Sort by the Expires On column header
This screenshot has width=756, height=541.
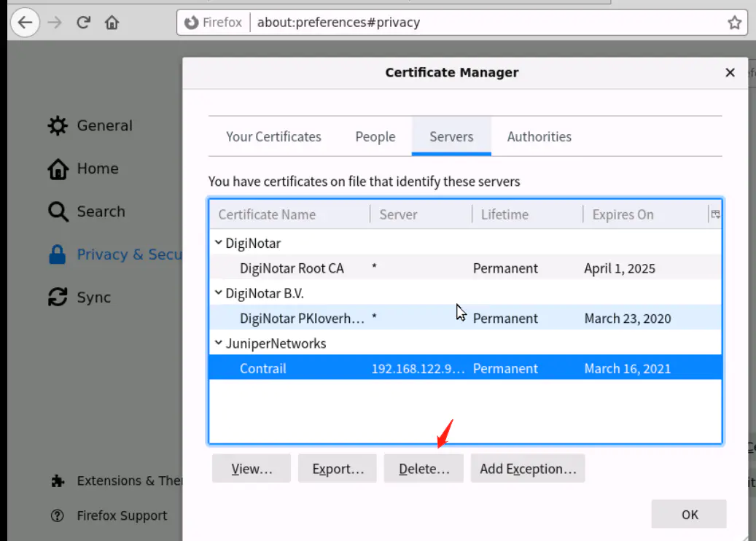[646, 214]
